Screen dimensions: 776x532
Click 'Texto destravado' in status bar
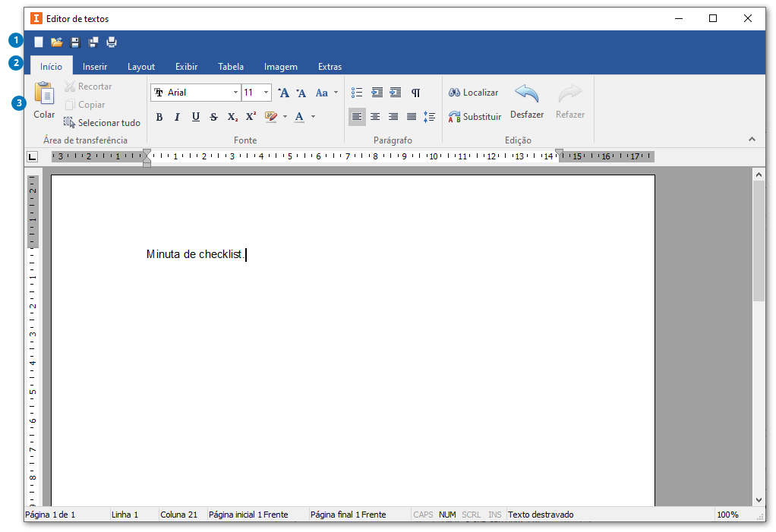pos(541,515)
